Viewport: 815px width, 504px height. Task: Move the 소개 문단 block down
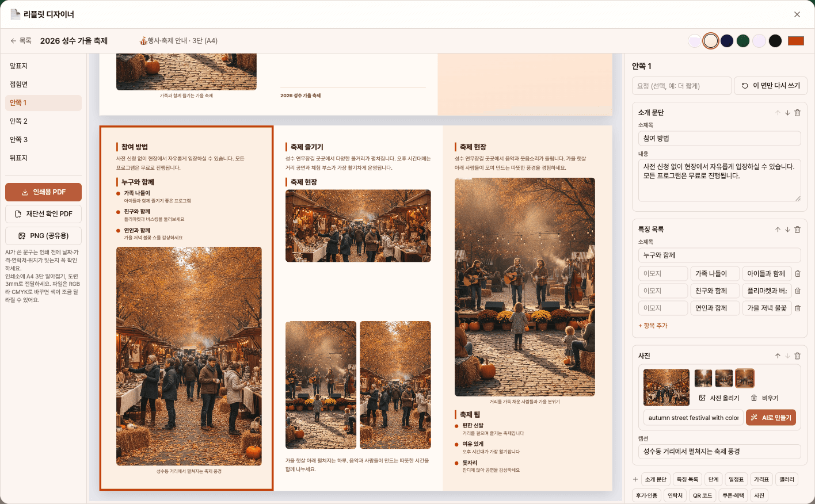click(787, 113)
